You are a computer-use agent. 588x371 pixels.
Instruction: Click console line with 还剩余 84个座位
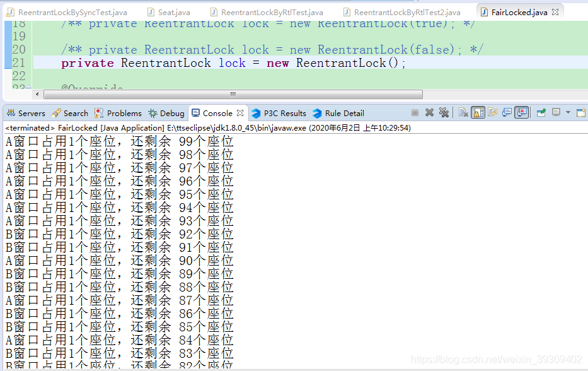[120, 340]
